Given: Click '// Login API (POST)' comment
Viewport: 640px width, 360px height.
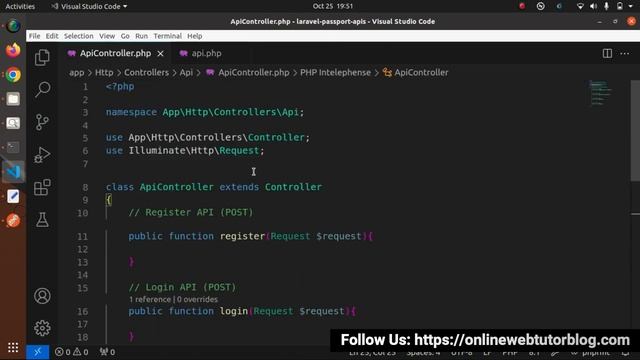Looking at the screenshot, I should [x=182, y=287].
